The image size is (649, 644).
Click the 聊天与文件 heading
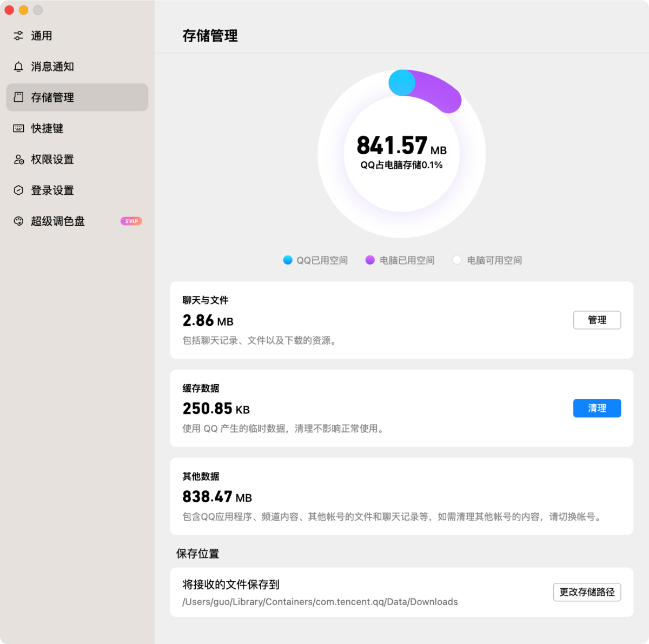click(206, 300)
